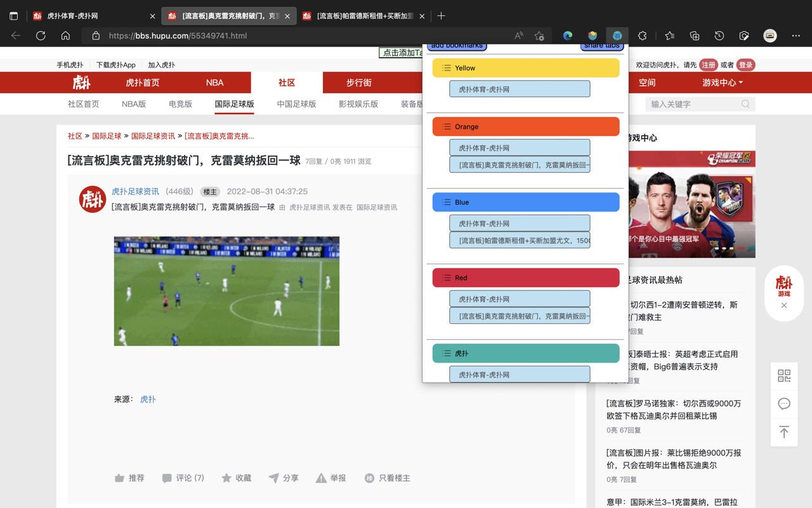Open the extensions puzzle piece menu
This screenshot has width=812, height=508.
coord(642,36)
